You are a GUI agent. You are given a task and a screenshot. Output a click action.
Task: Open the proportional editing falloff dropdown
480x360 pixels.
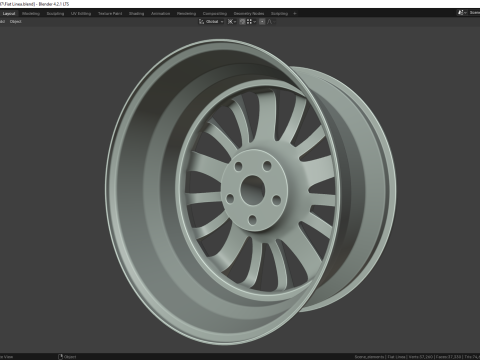271,22
